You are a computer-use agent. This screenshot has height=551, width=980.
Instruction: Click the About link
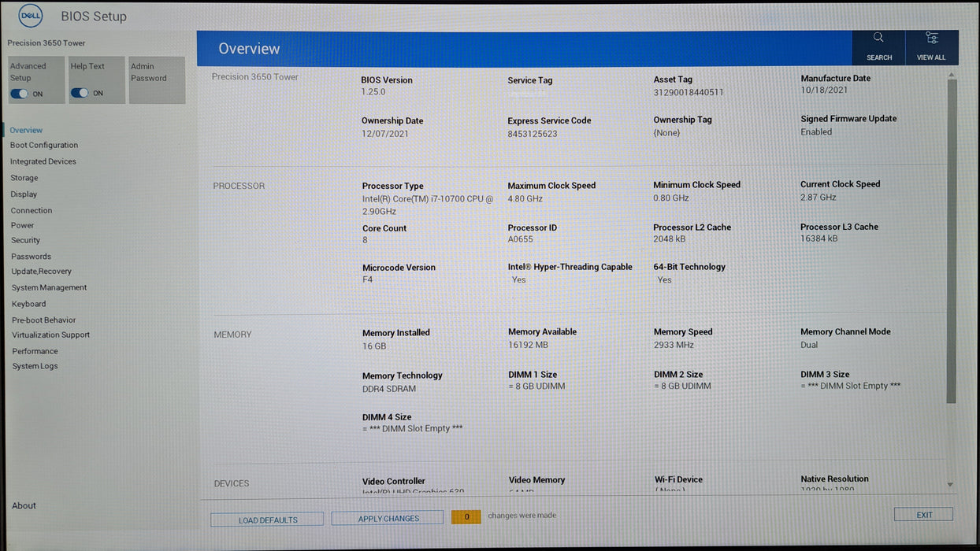24,505
